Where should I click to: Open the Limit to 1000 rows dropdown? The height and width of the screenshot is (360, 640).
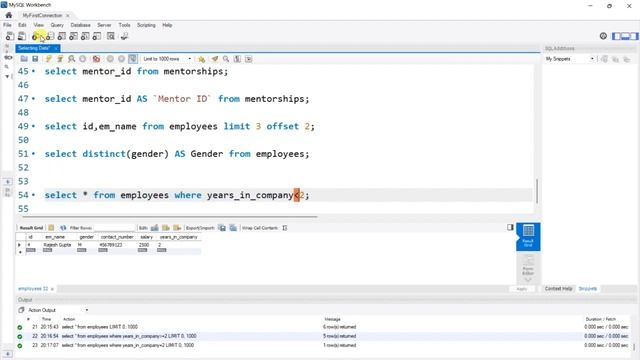(x=167, y=59)
